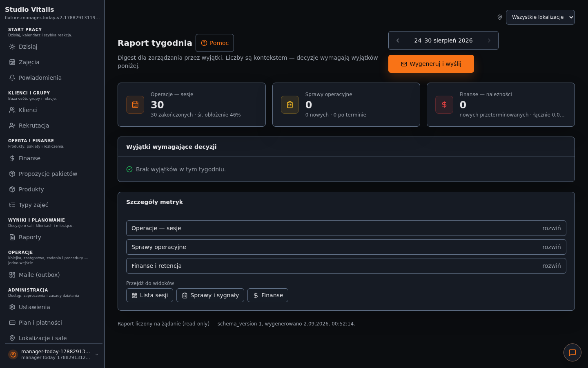Click the Plan i płatności card icon
Viewport: 588px width, 368px height.
12,323
